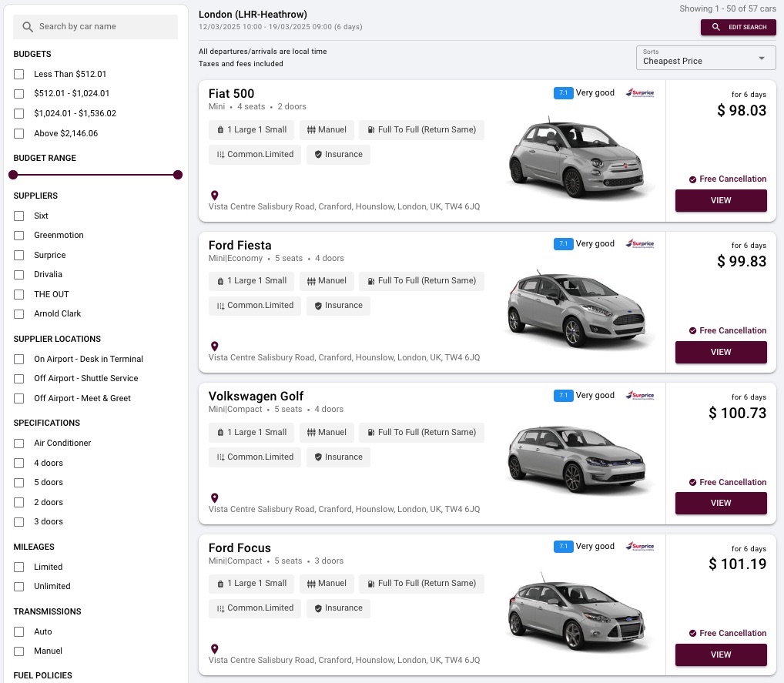784x683 pixels.
Task: Click the insurance shield icon on Ford Fiesta card
Action: click(x=318, y=306)
